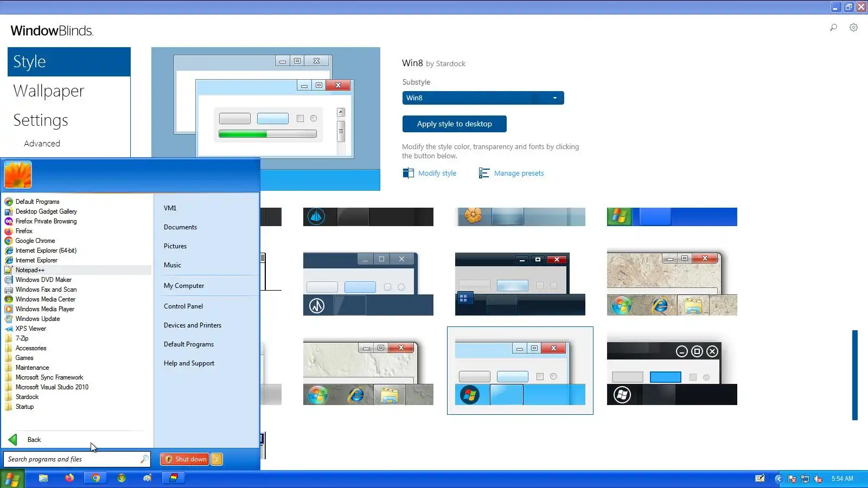Click the Modify style icon

pyautogui.click(x=408, y=173)
